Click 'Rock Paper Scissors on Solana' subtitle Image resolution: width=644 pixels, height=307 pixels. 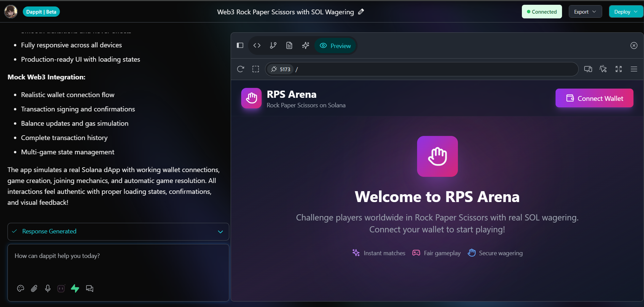click(306, 105)
